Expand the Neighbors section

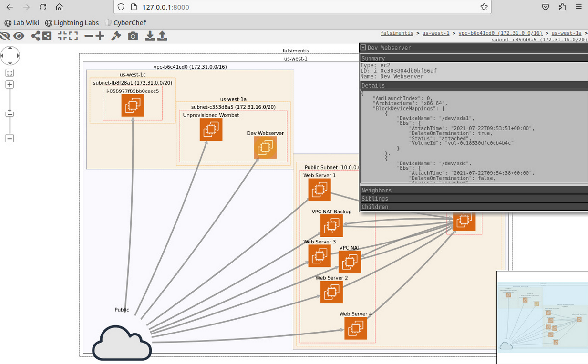[x=474, y=190]
